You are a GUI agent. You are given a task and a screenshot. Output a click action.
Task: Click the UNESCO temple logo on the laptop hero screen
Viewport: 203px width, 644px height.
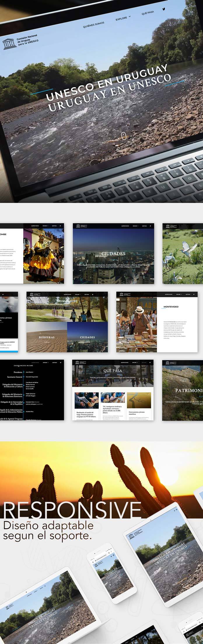[10, 44]
